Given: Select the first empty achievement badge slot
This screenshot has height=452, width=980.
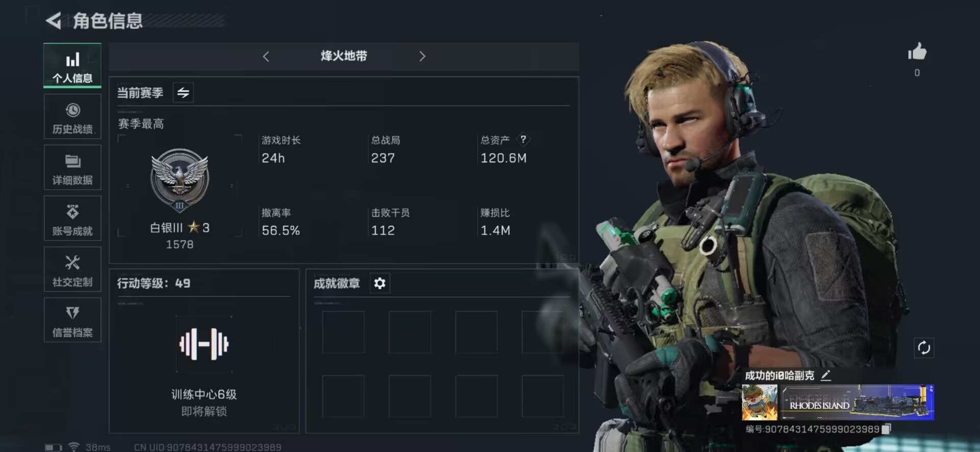Looking at the screenshot, I should [344, 332].
